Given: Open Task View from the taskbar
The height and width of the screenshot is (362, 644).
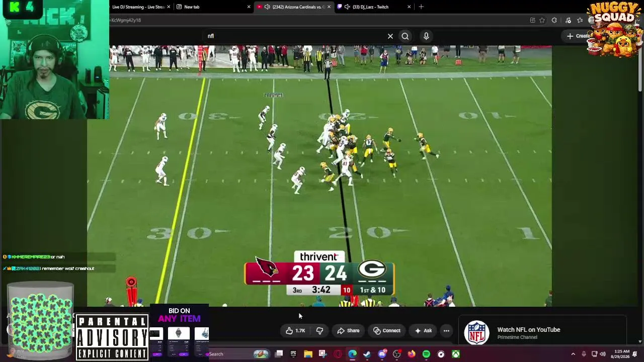Looking at the screenshot, I should (279, 354).
